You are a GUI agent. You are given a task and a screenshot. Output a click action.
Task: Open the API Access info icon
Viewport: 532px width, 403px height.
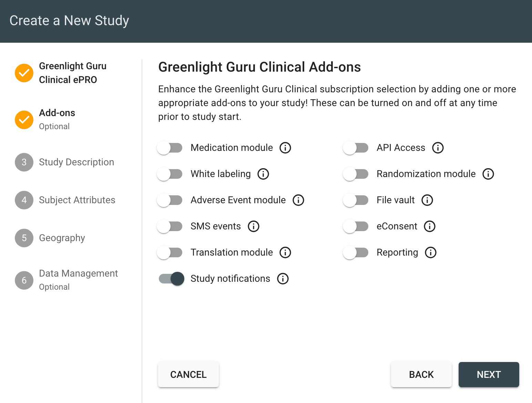[x=437, y=148]
